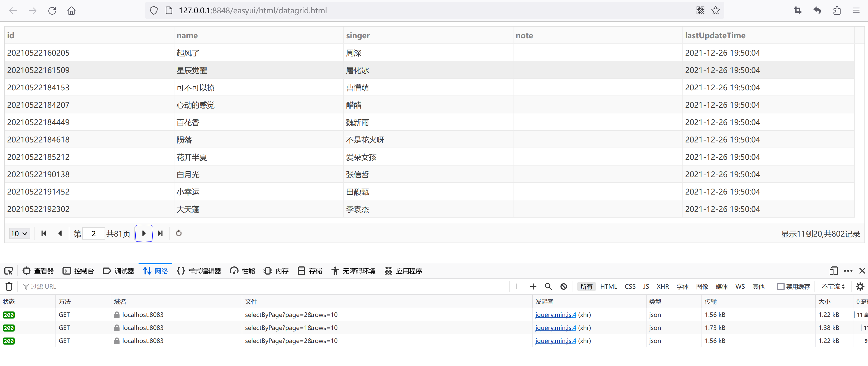Open the network search magnifier
The width and height of the screenshot is (868, 366).
[x=548, y=287]
